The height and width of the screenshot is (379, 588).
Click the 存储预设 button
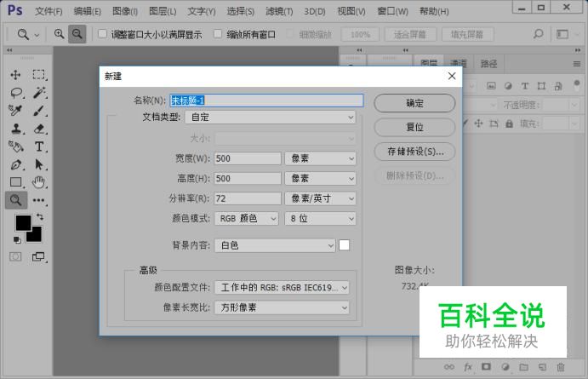point(414,152)
